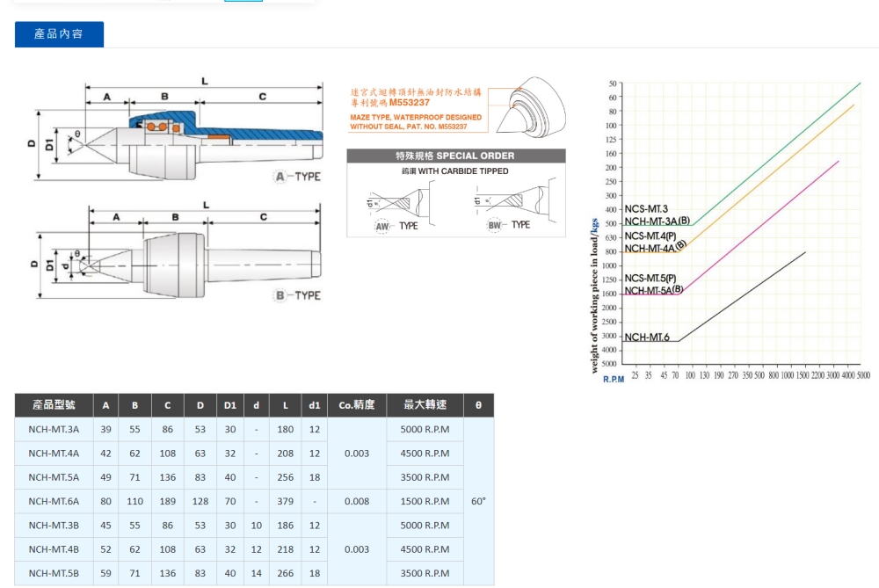Open the 產品內容 tab

[59, 34]
